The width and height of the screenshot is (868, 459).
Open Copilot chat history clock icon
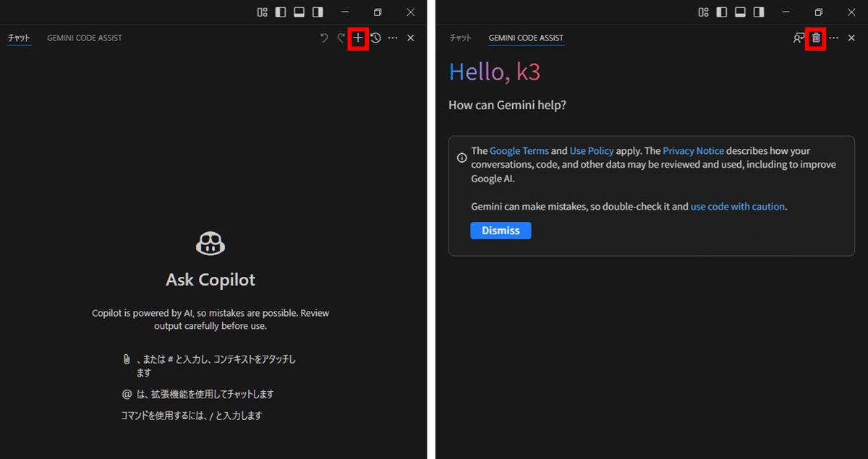(x=375, y=38)
